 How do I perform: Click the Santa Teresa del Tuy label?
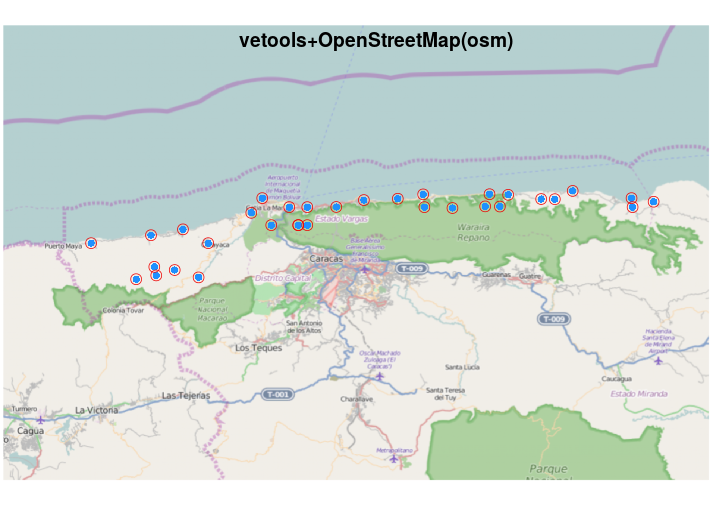tap(449, 394)
